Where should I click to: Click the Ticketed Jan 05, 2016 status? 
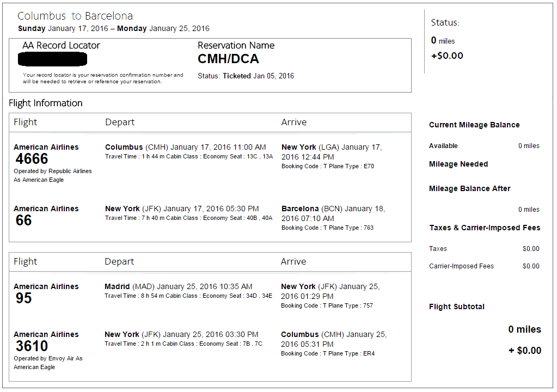pyautogui.click(x=258, y=76)
